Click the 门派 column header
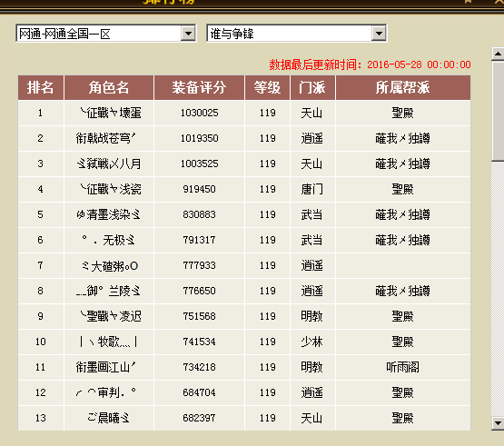This screenshot has height=446, width=504. click(312, 87)
